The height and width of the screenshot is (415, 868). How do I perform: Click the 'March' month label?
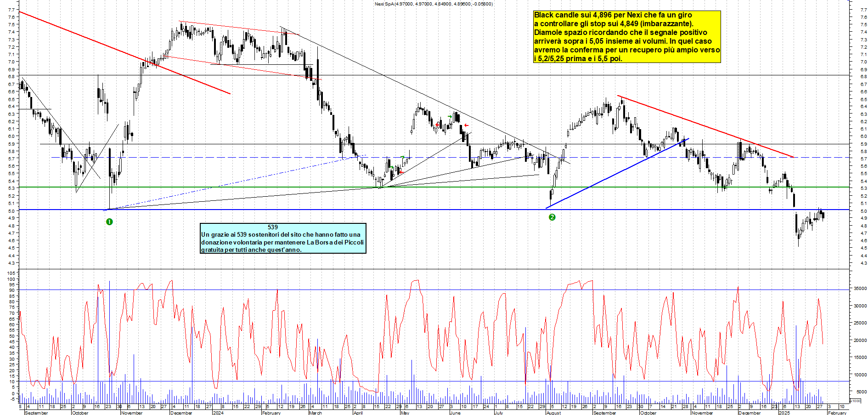[316, 413]
